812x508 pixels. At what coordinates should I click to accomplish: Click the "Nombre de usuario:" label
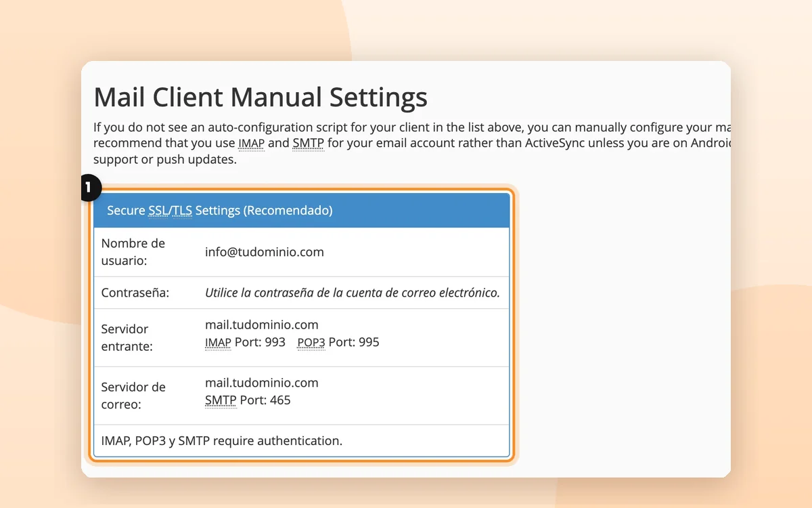point(133,252)
